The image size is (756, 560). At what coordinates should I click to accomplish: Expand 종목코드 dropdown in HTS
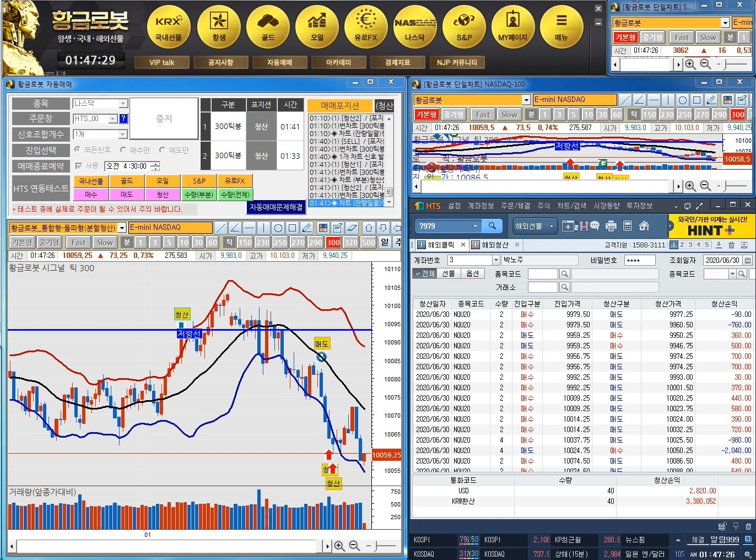click(732, 274)
